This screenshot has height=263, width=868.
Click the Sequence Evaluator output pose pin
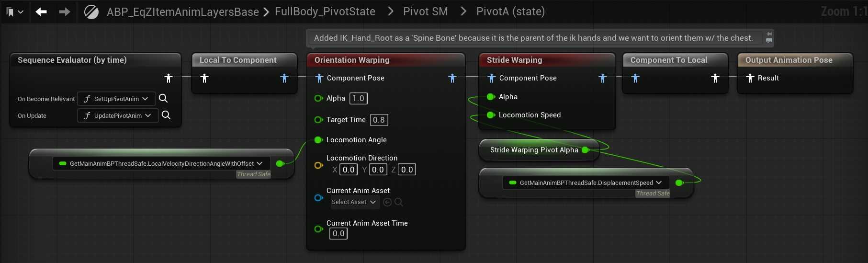pyautogui.click(x=169, y=78)
